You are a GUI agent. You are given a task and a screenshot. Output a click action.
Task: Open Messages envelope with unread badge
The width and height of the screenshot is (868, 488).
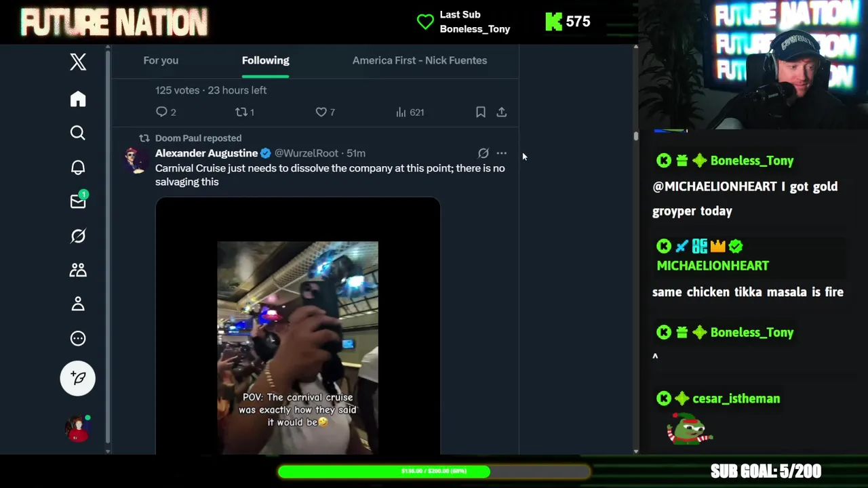[x=78, y=201]
